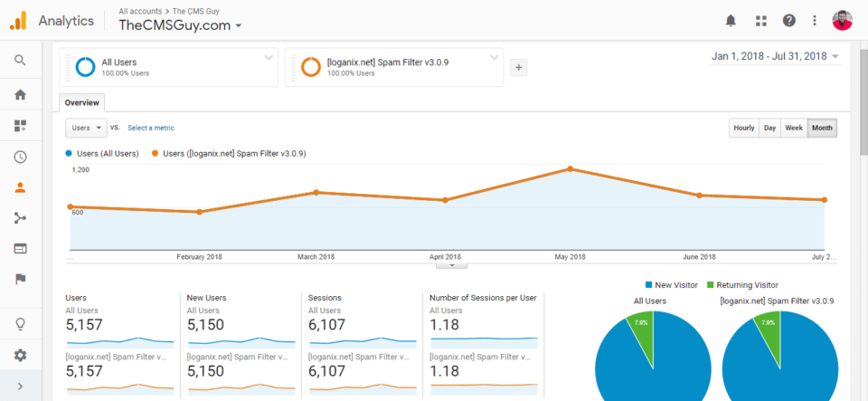Click the April 2018 data point on graph
Screen dimensions: 868x401
point(445,200)
